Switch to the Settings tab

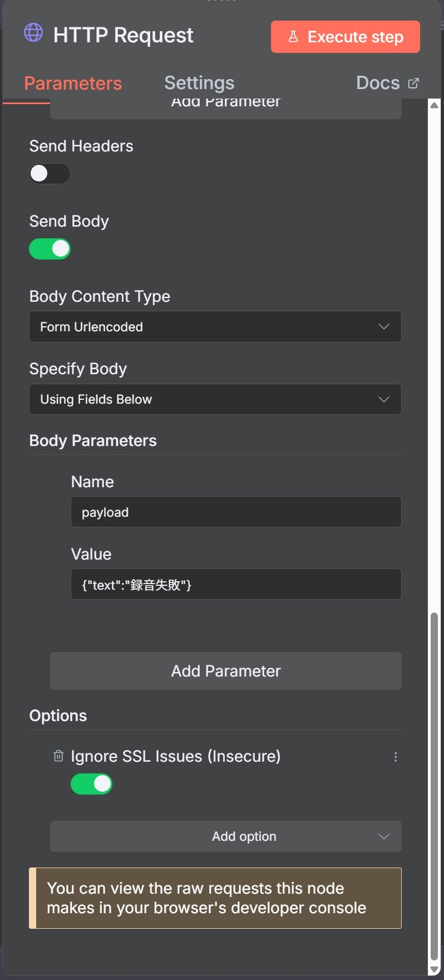(199, 83)
